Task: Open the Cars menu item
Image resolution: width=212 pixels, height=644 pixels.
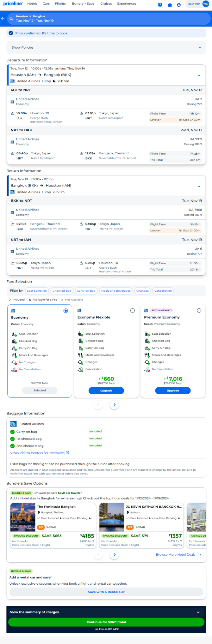Action: pyautogui.click(x=46, y=4)
